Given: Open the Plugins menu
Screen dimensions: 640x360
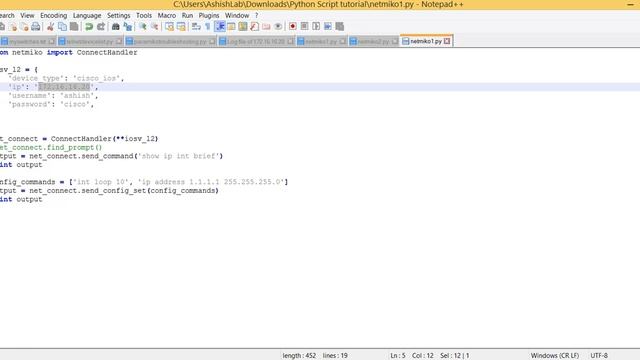Looking at the screenshot, I should pos(209,16).
